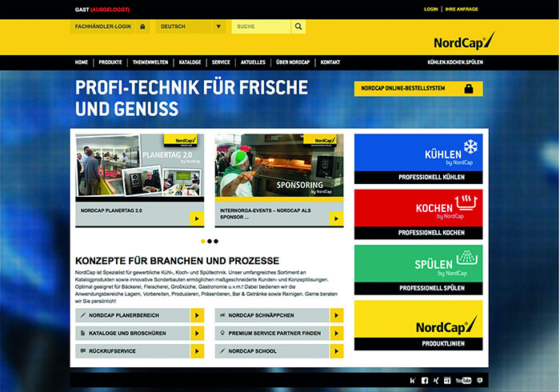This screenshot has height=392, width=560.
Task: Expand the Deutsch language dropdown
Action: 218,26
